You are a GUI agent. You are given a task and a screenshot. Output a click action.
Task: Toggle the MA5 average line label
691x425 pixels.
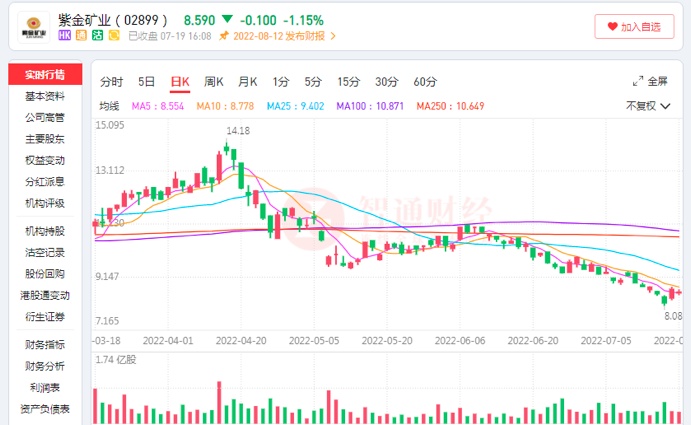click(x=158, y=105)
